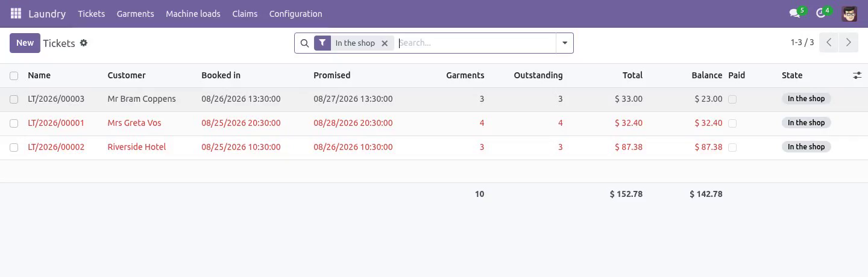Open the Garments menu

[135, 13]
